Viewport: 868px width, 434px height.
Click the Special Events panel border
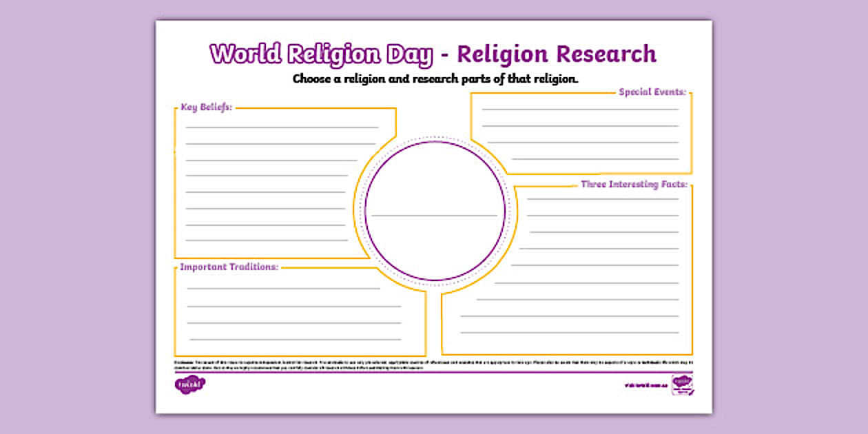[x=692, y=131]
